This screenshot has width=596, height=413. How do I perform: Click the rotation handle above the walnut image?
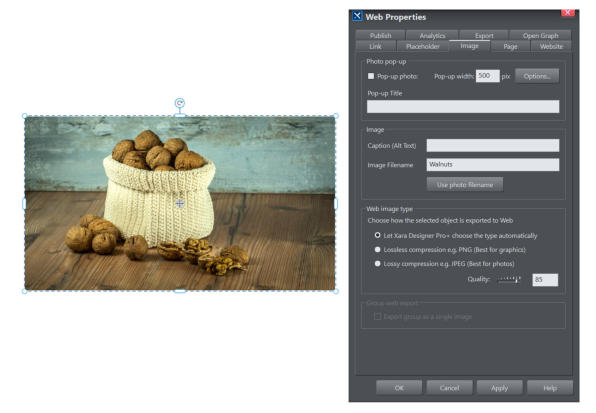point(179,103)
